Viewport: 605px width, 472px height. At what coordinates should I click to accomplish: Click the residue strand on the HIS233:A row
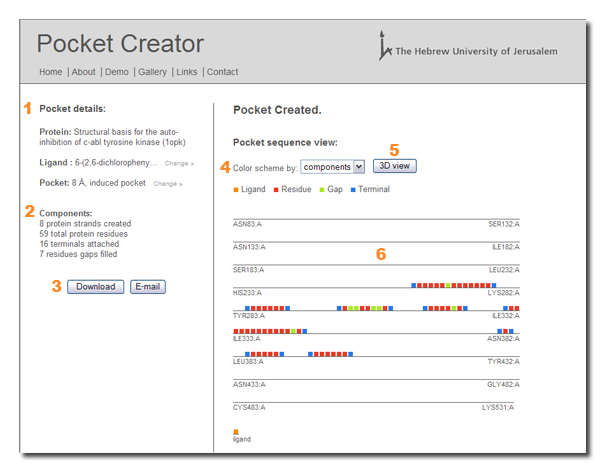click(454, 286)
